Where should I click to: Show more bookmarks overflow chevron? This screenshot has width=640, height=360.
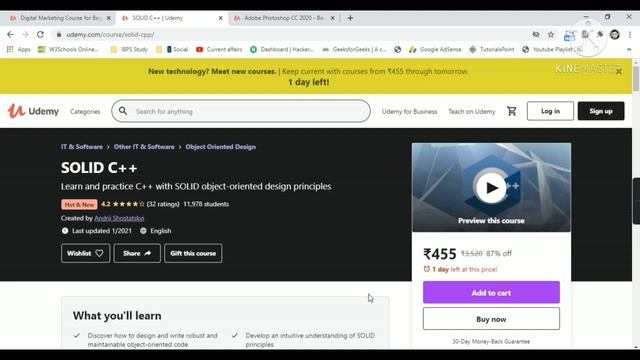tap(629, 49)
